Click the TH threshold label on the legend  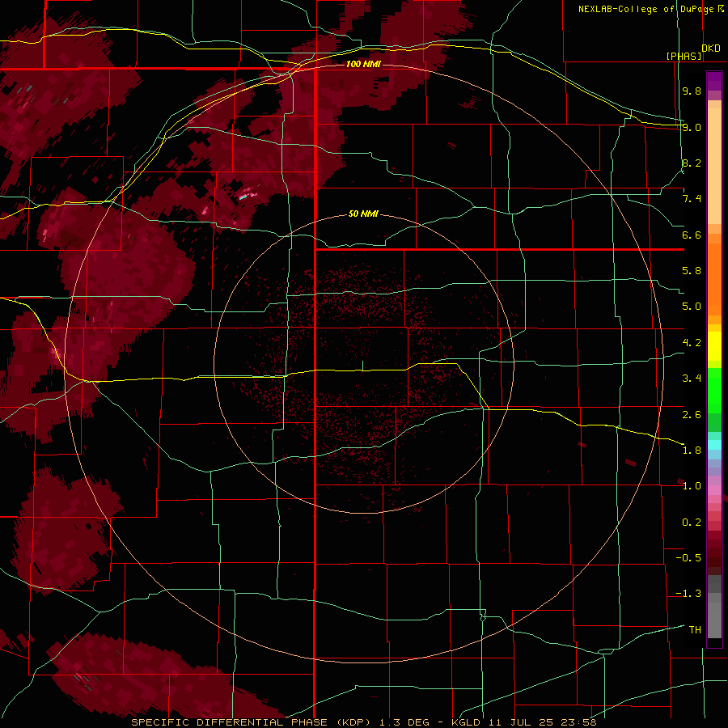coord(695,629)
